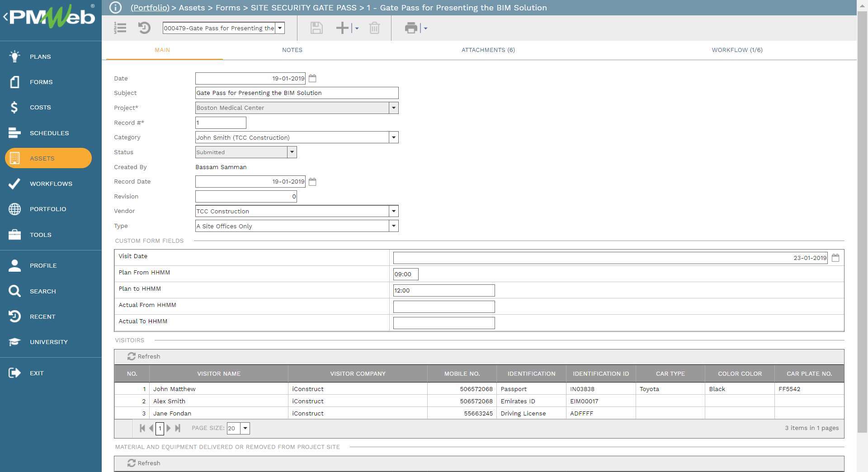Open the record history icon in toolbar
Viewport: 868px width, 472px height.
[x=144, y=28]
